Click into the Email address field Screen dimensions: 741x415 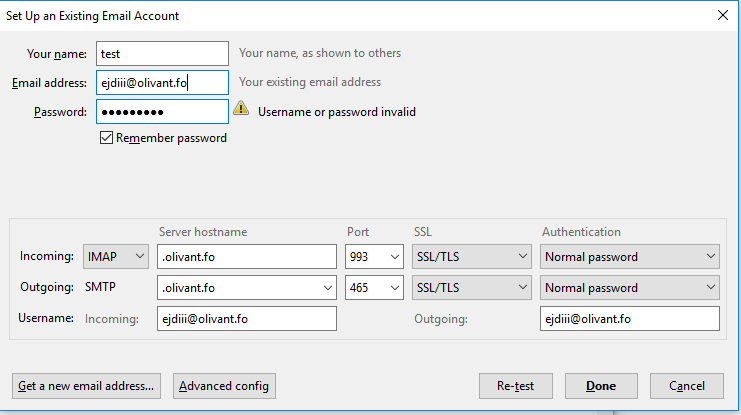(163, 83)
